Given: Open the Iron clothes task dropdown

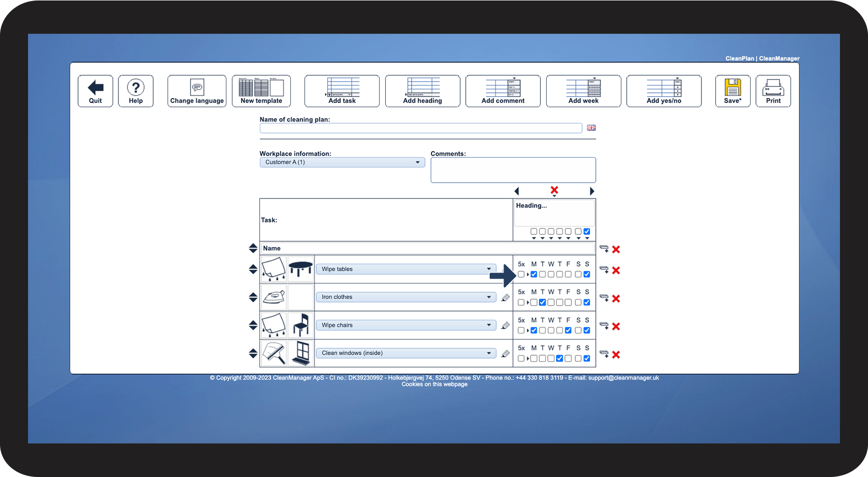Looking at the screenshot, I should pyautogui.click(x=406, y=297).
